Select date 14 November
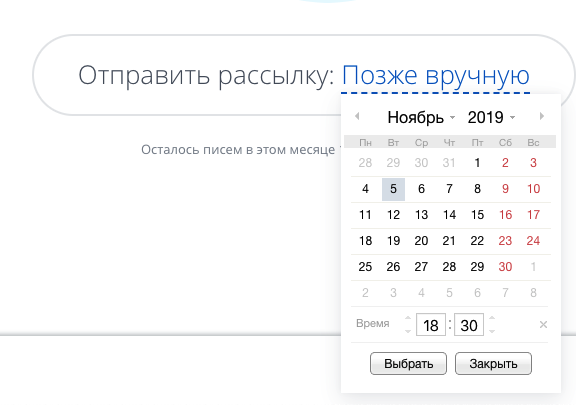This screenshot has width=576, height=405. (x=449, y=215)
